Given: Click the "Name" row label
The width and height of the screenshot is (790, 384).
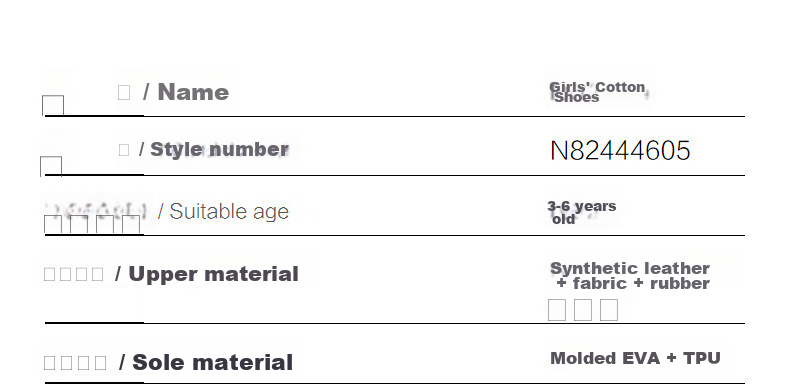Looking at the screenshot, I should pyautogui.click(x=193, y=92).
